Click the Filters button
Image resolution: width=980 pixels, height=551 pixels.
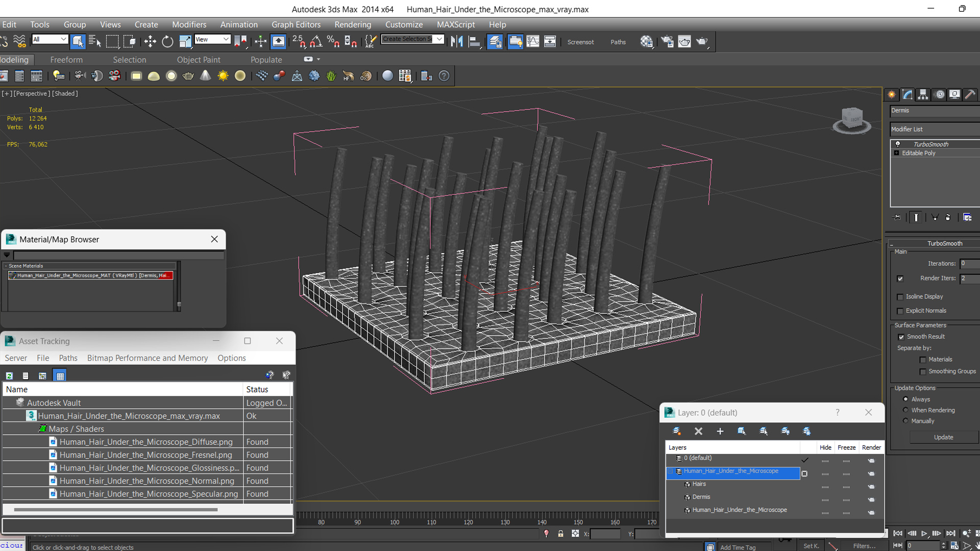point(864,546)
